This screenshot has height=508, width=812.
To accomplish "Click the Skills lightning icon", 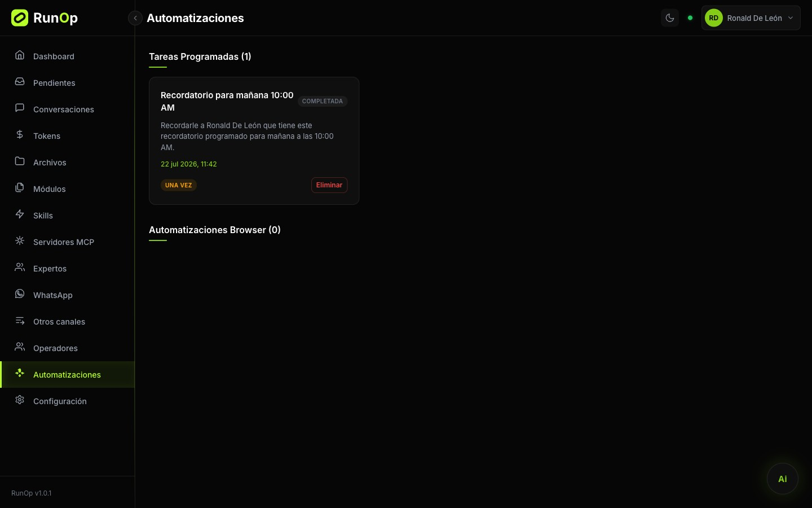I will click(20, 214).
